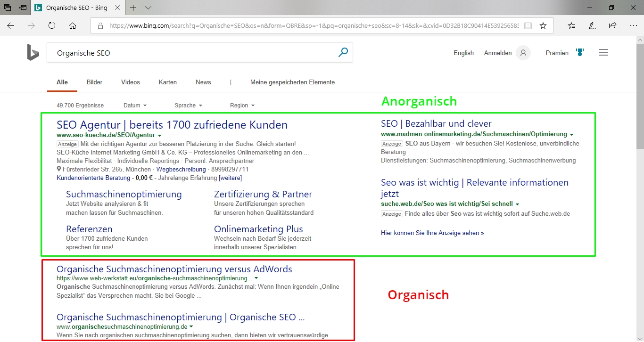Add notes pen icon
The width and height of the screenshot is (644, 342).
[592, 26]
